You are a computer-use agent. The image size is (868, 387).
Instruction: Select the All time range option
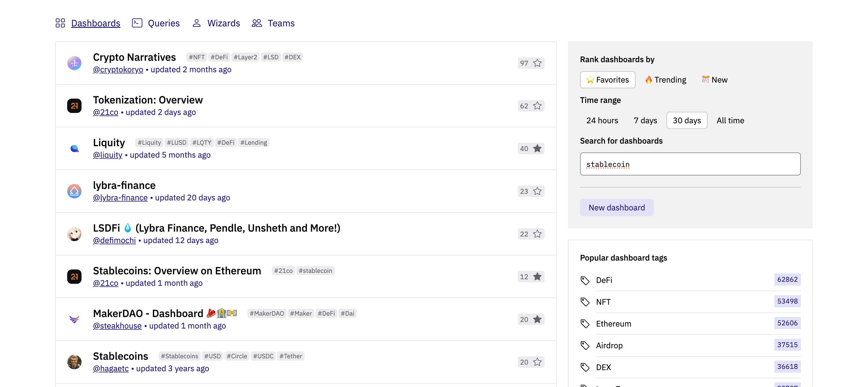[x=730, y=120]
